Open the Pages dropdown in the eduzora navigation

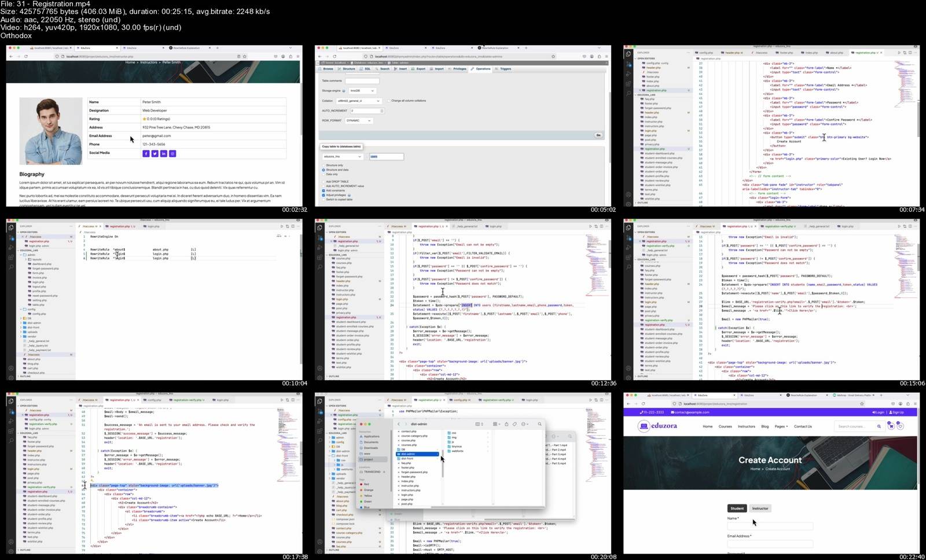coord(781,426)
